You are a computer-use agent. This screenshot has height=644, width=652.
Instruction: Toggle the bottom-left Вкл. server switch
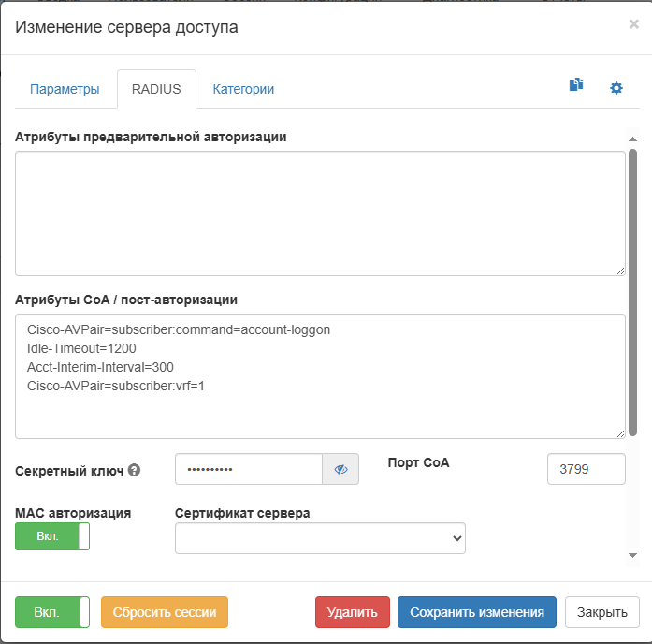point(52,612)
